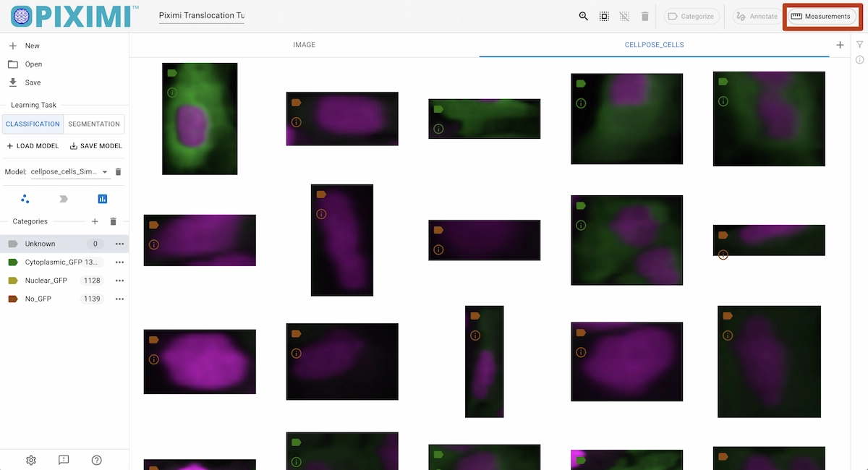
Task: Switch learning task to Segmentation
Action: pos(94,124)
